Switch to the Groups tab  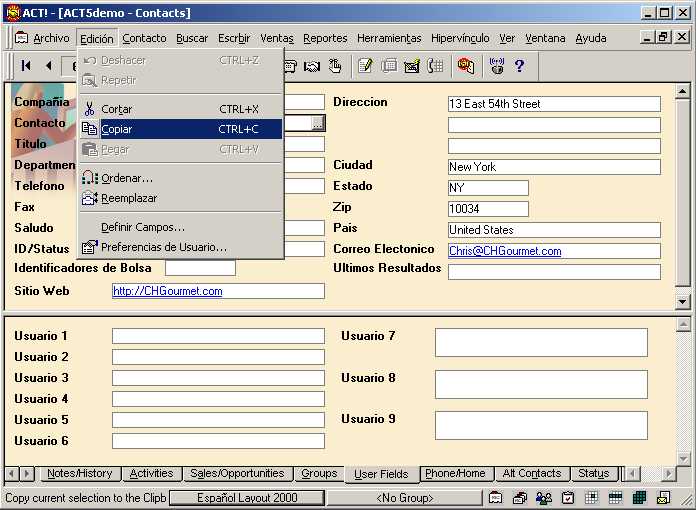[x=319, y=474]
